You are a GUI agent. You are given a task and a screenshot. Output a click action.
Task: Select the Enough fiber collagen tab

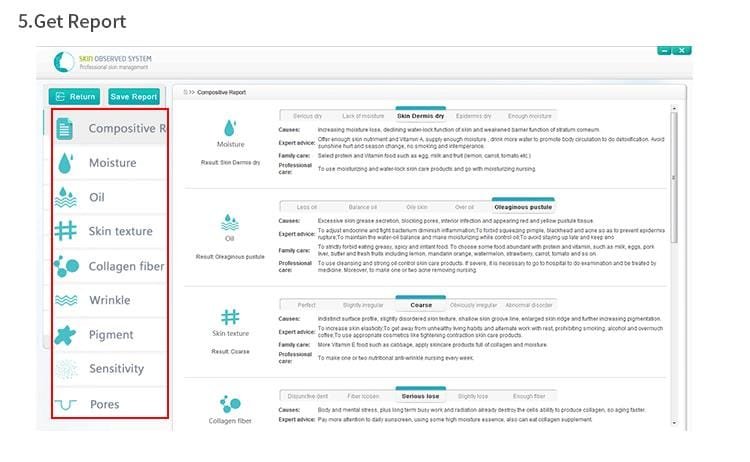[x=529, y=396]
